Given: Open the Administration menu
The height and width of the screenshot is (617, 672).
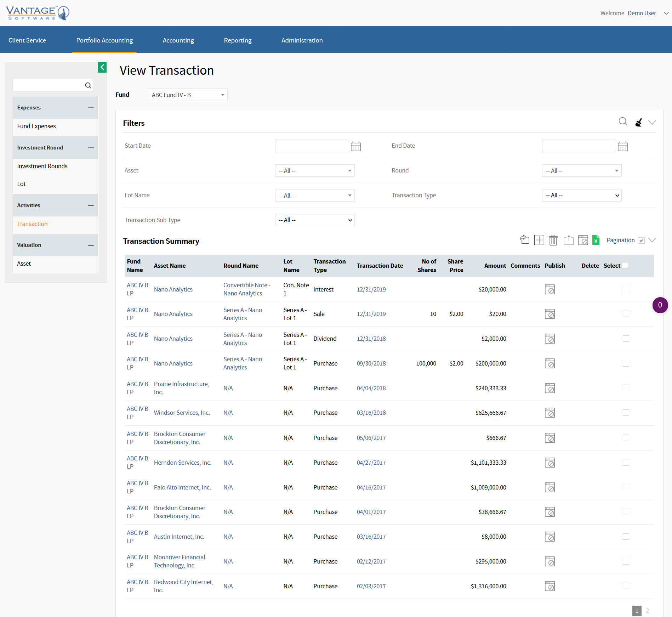Looking at the screenshot, I should [302, 40].
